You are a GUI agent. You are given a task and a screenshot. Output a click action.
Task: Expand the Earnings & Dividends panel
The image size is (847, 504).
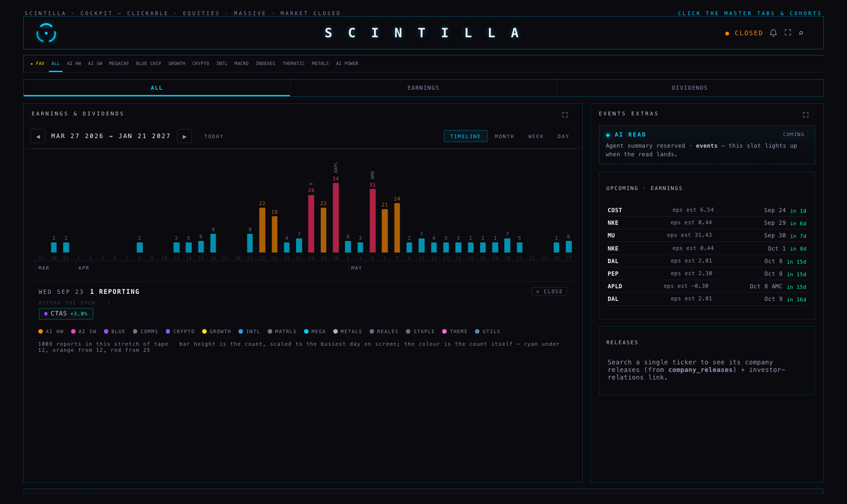[x=565, y=115]
